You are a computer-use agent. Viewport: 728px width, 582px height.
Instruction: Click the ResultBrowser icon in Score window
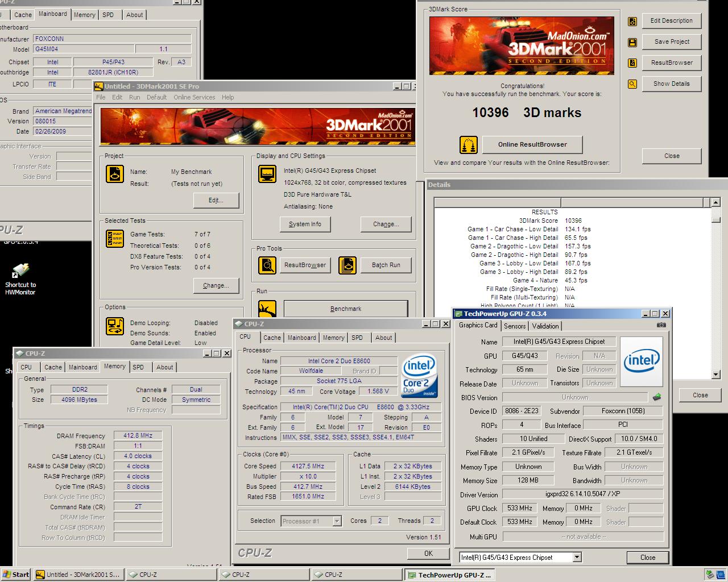coord(632,63)
